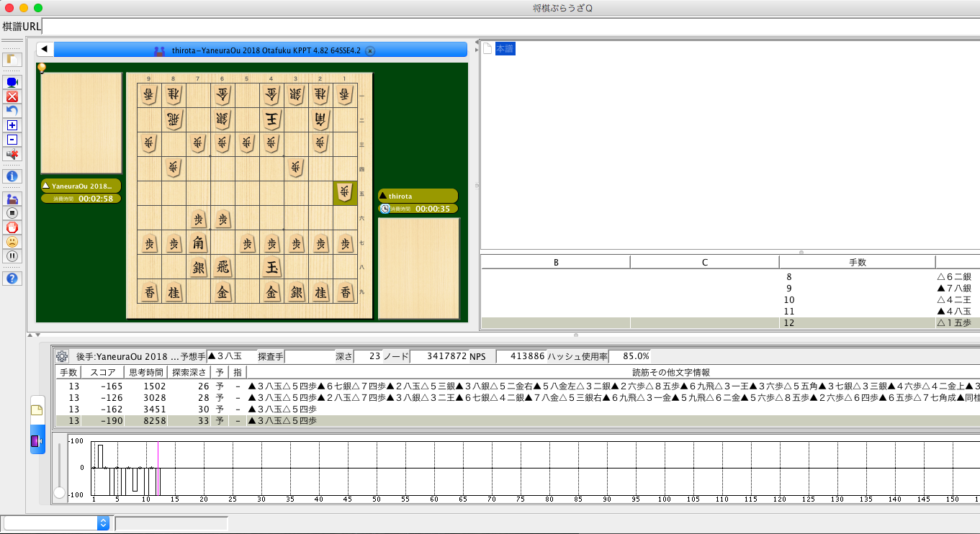Click the document icon beside 本譜

(487, 49)
